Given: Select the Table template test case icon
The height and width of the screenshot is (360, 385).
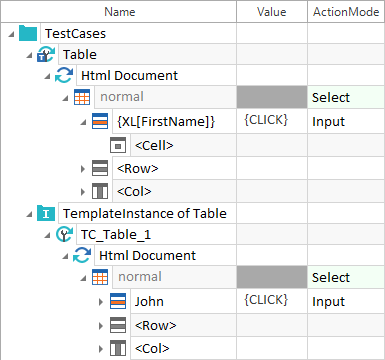Looking at the screenshot, I should click(x=46, y=54).
